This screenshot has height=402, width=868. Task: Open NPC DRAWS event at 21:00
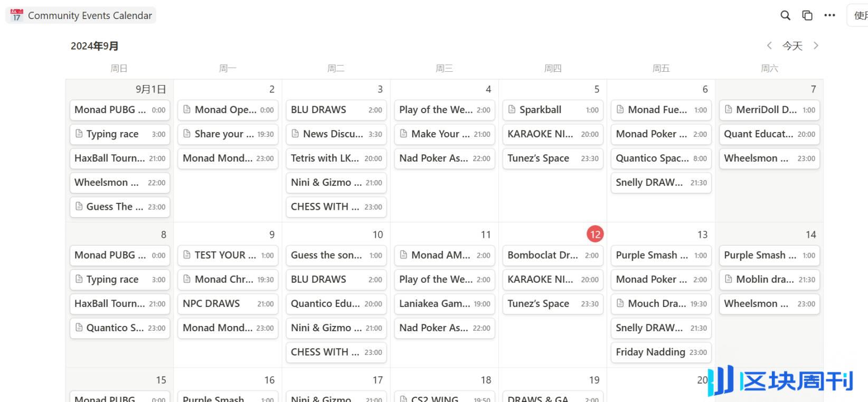tap(228, 304)
